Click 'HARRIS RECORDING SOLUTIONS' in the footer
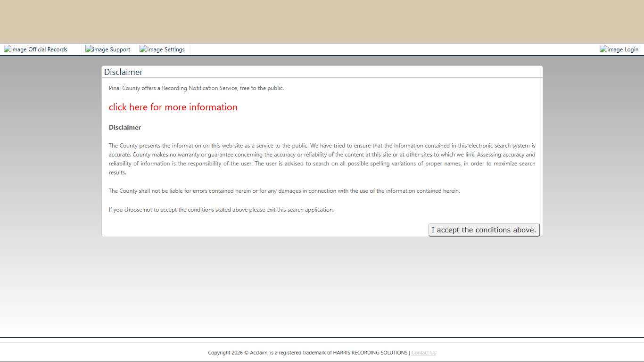Image resolution: width=644 pixels, height=362 pixels. pos(370,353)
